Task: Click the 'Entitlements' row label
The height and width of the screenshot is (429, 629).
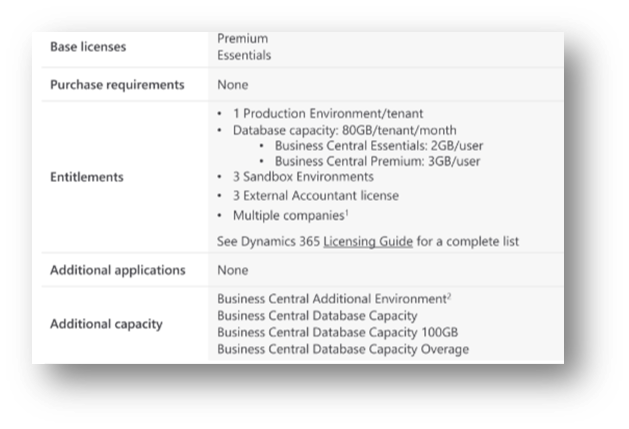Action: point(87,177)
